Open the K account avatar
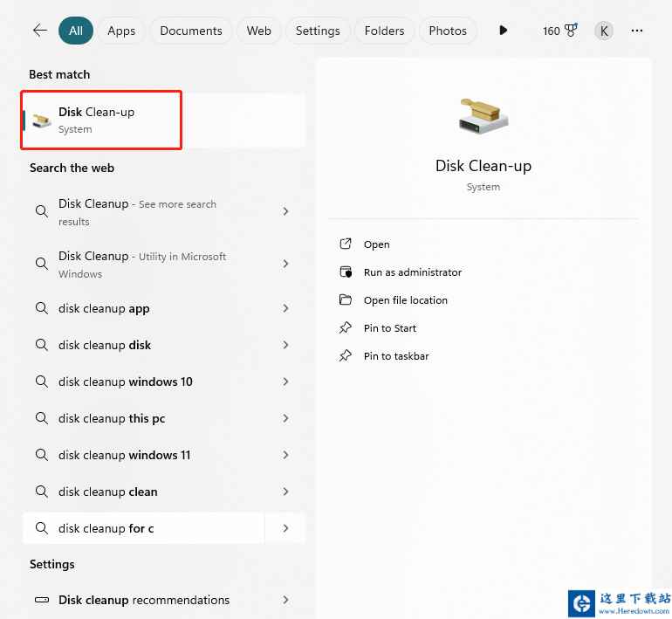The image size is (672, 619). pyautogui.click(x=603, y=31)
